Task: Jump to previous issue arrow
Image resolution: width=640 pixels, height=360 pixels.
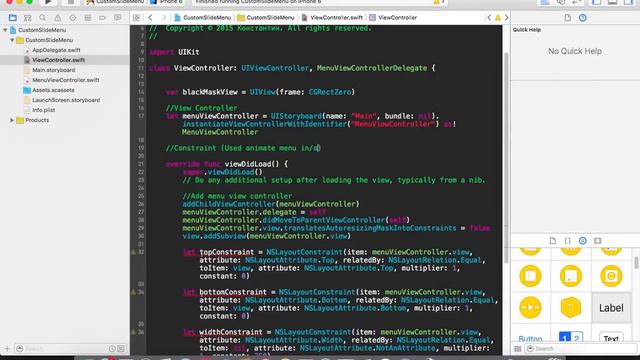Action: [489, 18]
